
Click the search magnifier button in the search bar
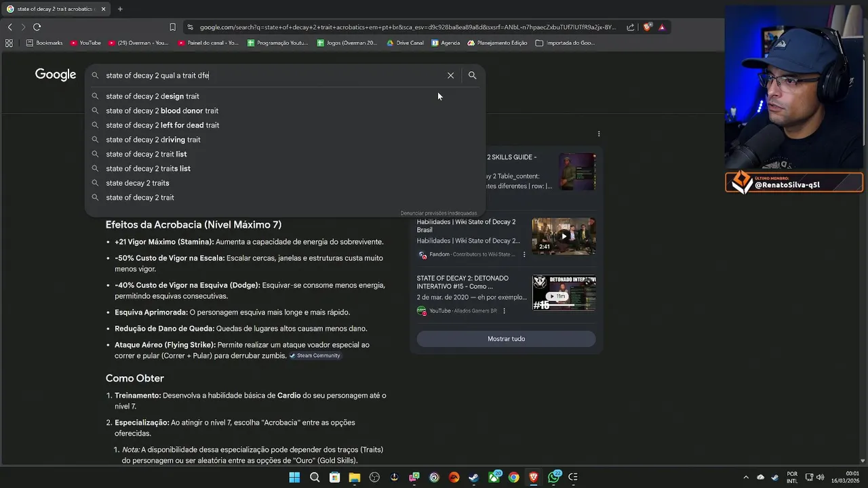coord(473,75)
